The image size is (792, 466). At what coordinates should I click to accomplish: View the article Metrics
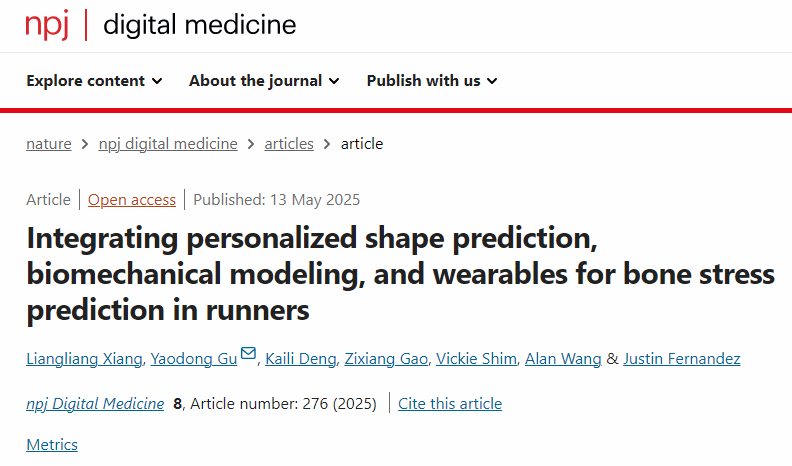click(x=52, y=445)
